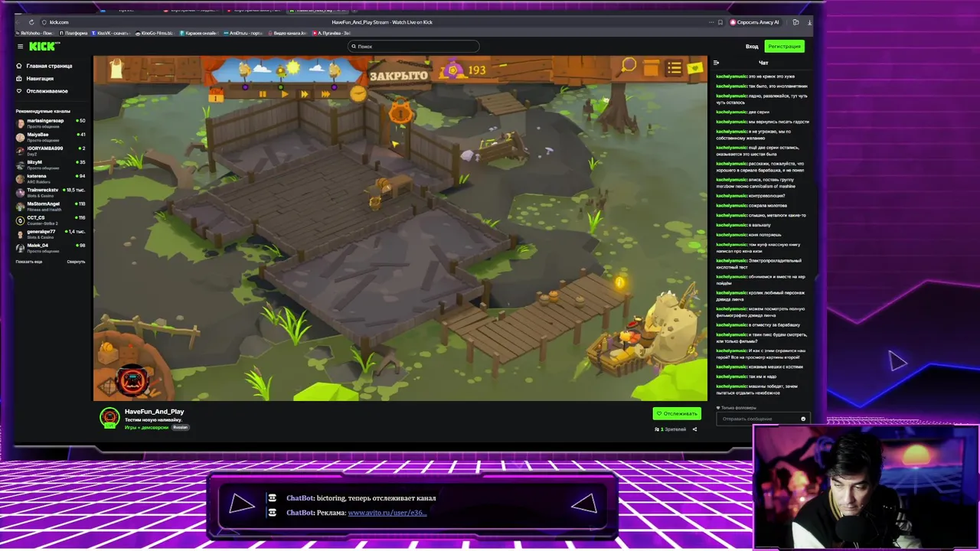Click the game task list icon

point(674,69)
